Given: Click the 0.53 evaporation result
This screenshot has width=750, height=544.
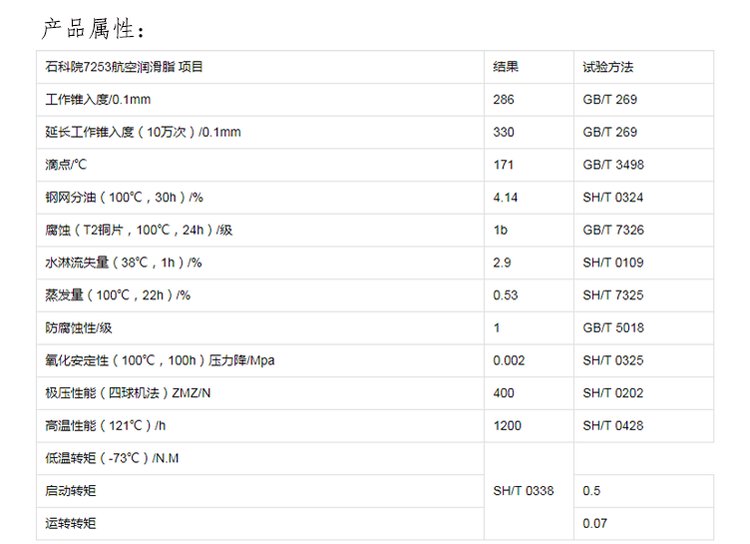Looking at the screenshot, I should (505, 295).
